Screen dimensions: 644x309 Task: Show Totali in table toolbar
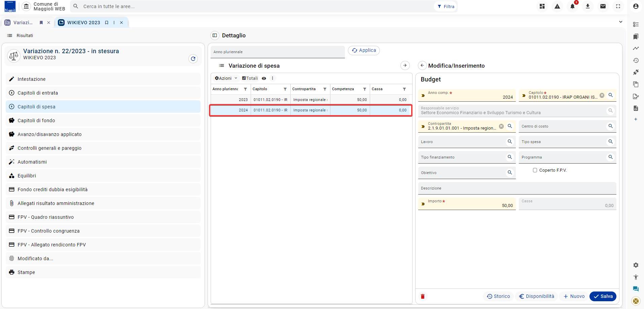[250, 78]
